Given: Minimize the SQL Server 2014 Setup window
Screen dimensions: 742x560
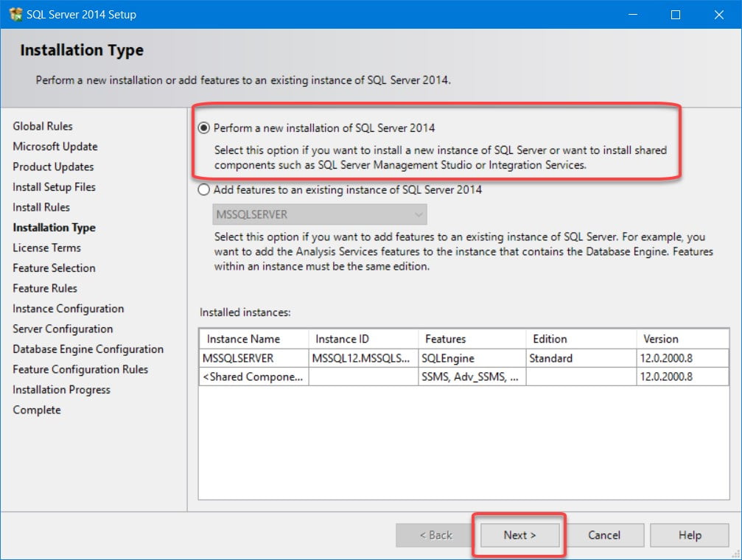Looking at the screenshot, I should [x=633, y=15].
